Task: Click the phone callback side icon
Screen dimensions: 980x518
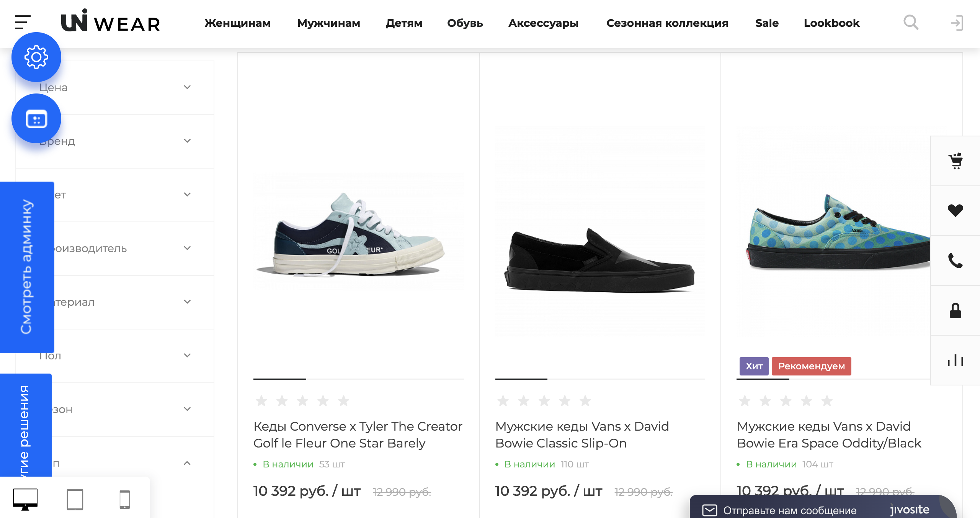Action: 955,261
